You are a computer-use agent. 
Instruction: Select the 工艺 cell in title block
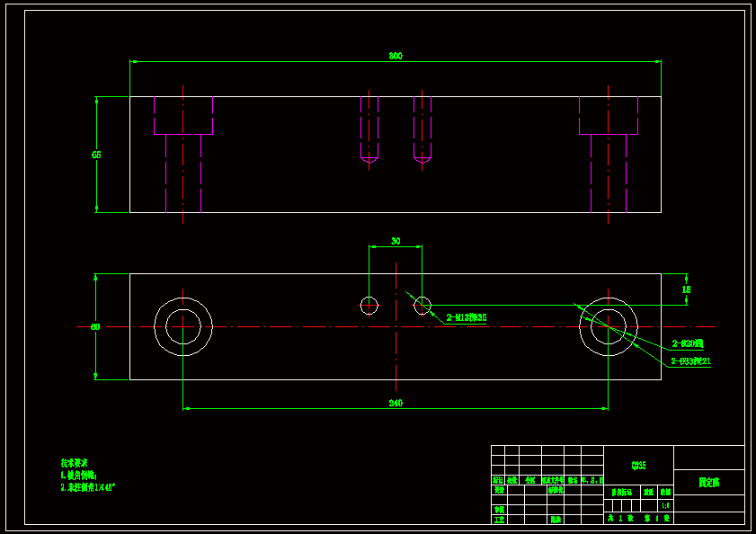pos(499,520)
